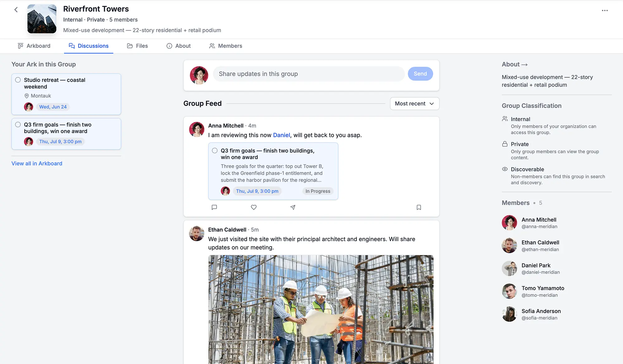This screenshot has width=623, height=364.
Task: Open Ethan Caldwell's name on his post
Action: pyautogui.click(x=227, y=230)
